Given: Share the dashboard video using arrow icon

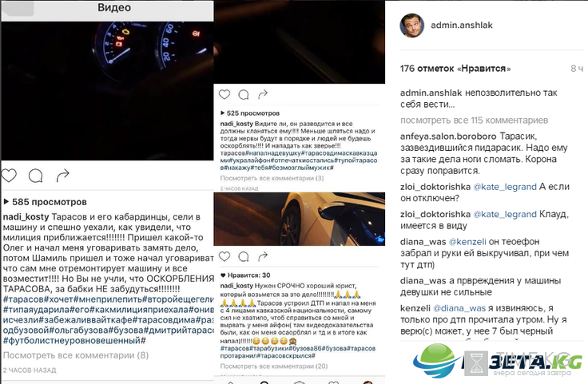Looking at the screenshot, I should [x=62, y=175].
